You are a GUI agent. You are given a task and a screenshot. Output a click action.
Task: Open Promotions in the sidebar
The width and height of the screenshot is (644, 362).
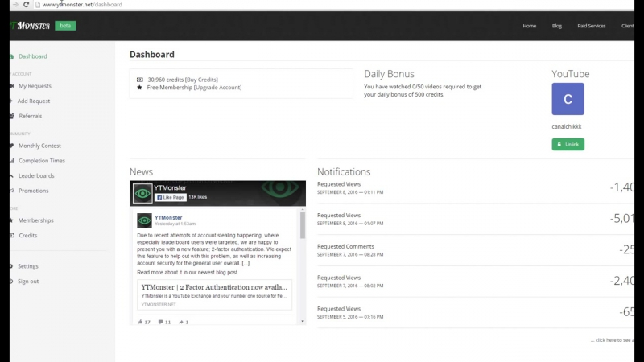click(33, 191)
